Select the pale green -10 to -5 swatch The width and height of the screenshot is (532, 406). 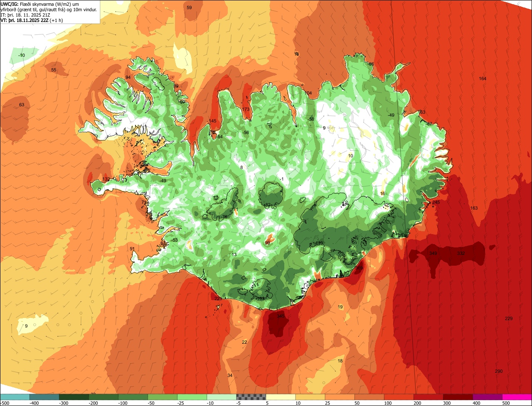[x=221, y=397]
